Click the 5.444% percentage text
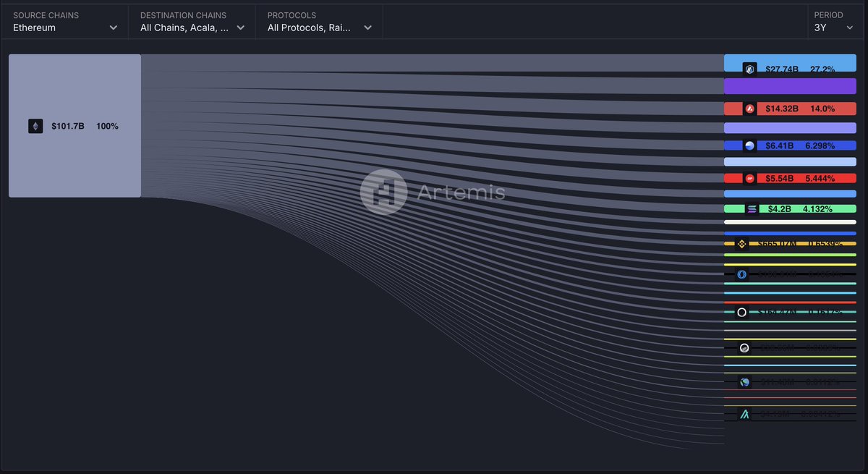Screen dimensions: 868x474 (x=820, y=178)
